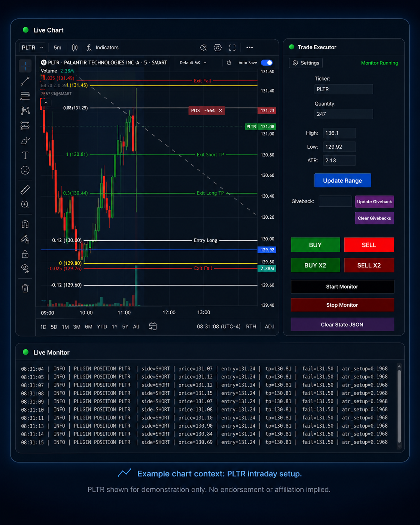The image size is (420, 525).
Task: Click the Clear State JSON button
Action: (x=342, y=324)
